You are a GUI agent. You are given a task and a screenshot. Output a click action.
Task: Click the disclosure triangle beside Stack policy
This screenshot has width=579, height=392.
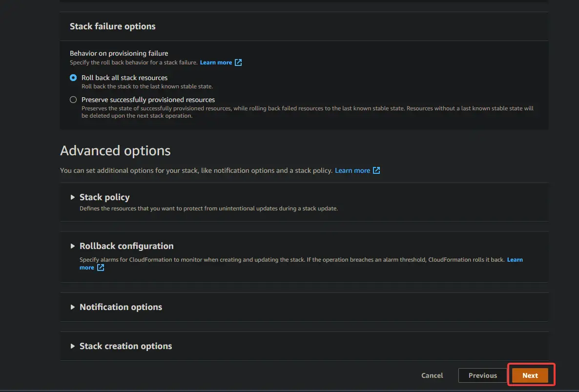coord(72,197)
